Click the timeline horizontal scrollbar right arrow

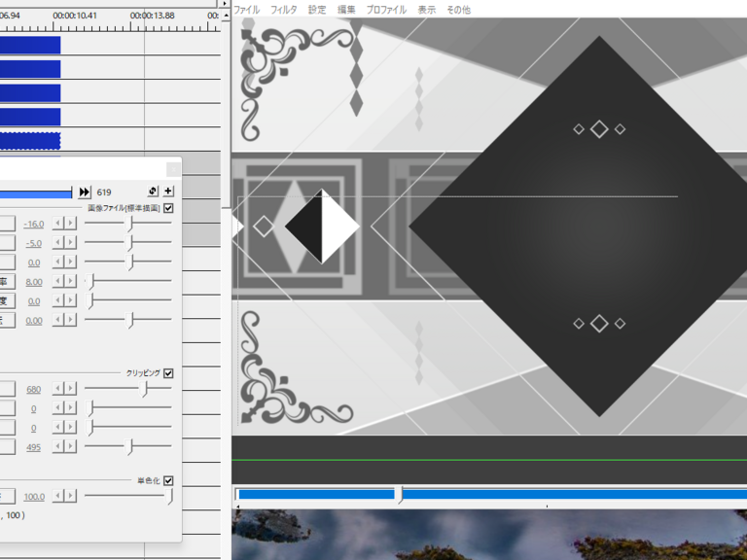tap(226, 3)
